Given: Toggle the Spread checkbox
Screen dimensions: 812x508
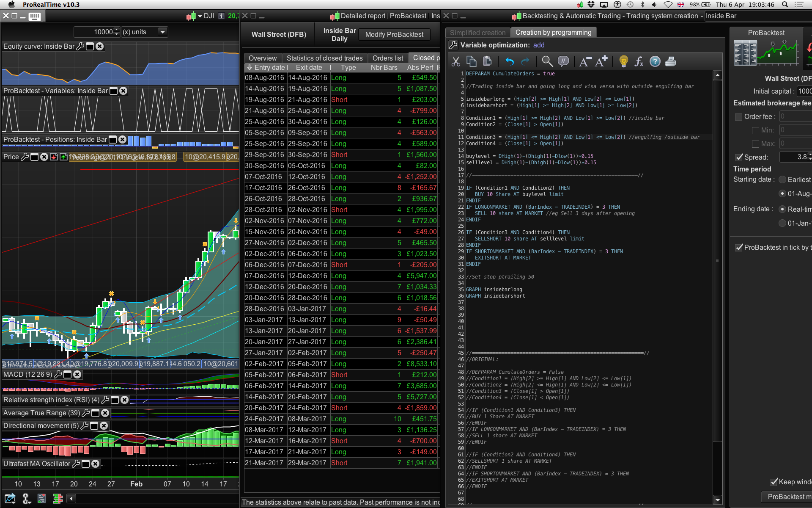Looking at the screenshot, I should [739, 157].
